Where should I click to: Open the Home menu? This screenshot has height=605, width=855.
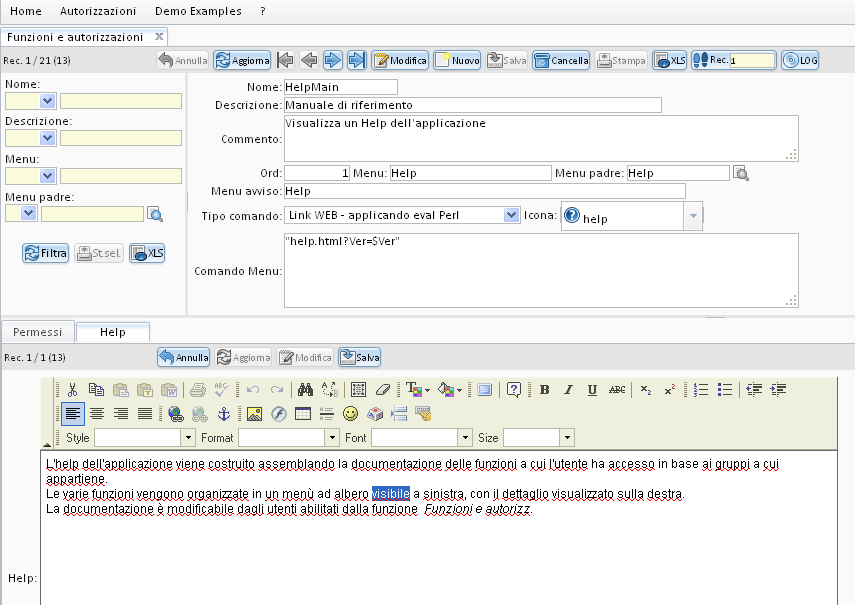point(26,11)
